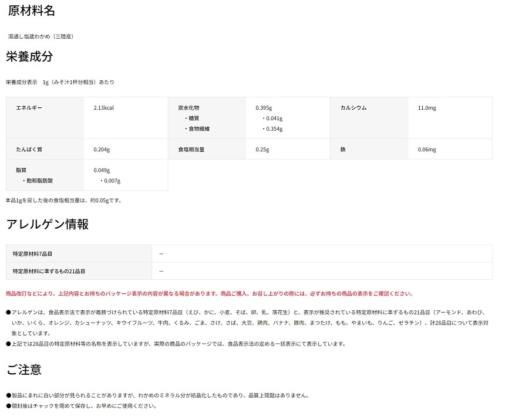Screen dimensions: 505x420
Task: Select the エネルギー label cell
Action: (x=29, y=108)
